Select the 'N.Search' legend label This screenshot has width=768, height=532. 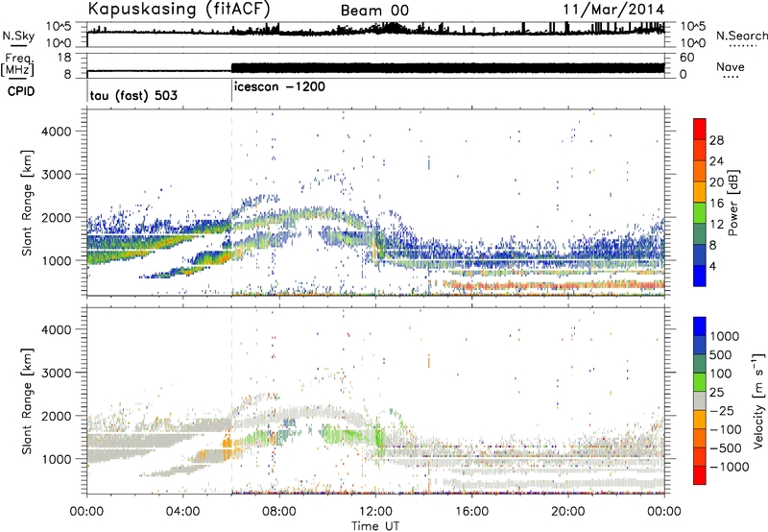[742, 36]
